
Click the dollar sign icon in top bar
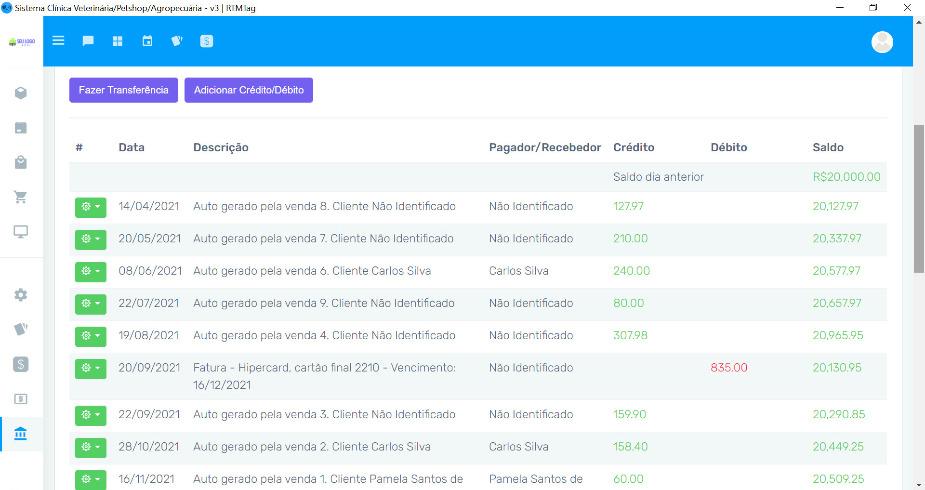pyautogui.click(x=206, y=41)
